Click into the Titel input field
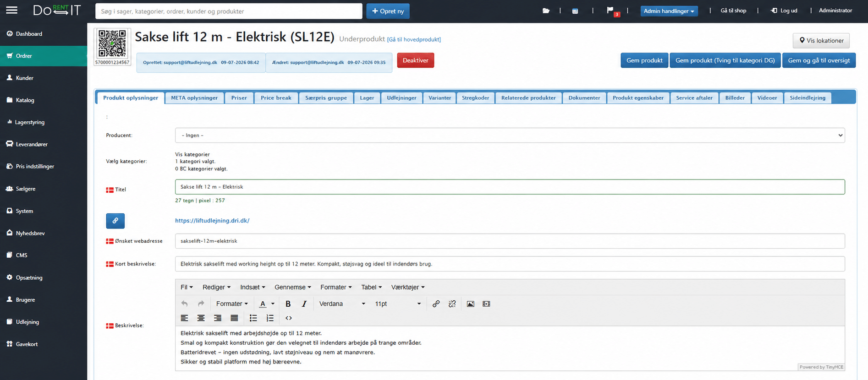This screenshot has height=380, width=868. [x=510, y=187]
